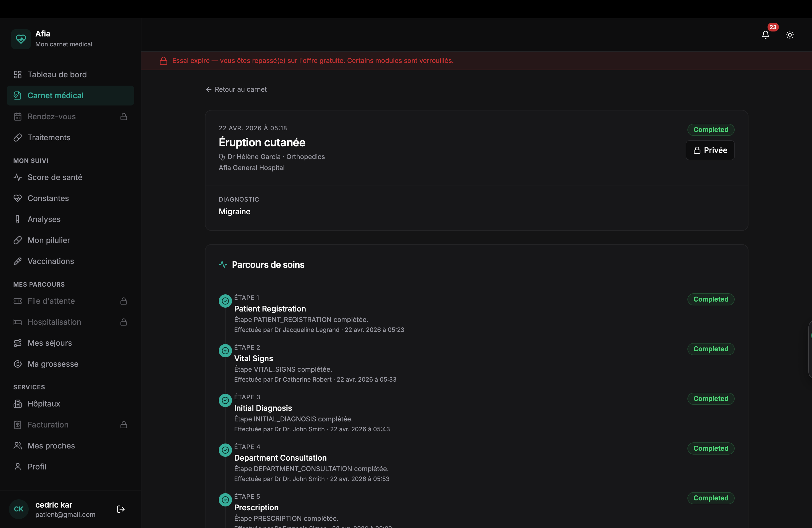Click the Analyses test tube icon
This screenshot has height=528, width=812.
point(18,219)
